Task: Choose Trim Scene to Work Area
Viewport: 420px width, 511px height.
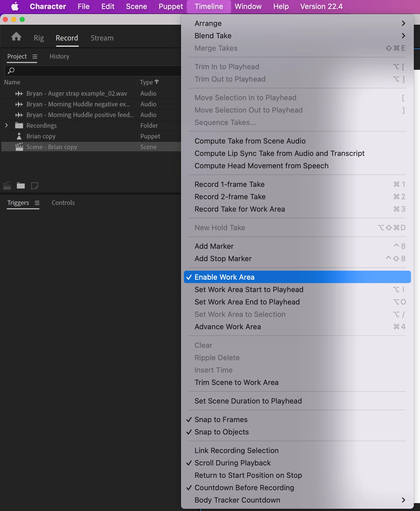Action: pyautogui.click(x=297, y=382)
